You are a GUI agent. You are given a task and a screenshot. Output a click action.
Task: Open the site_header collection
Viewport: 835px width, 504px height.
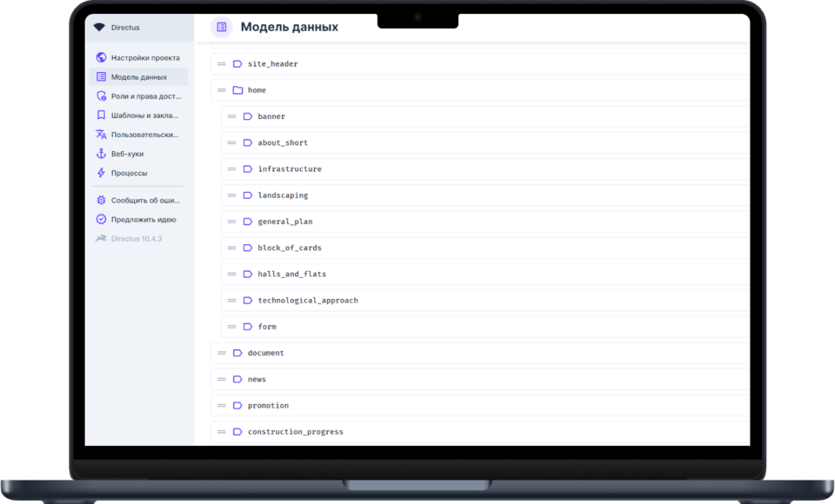tap(480, 64)
